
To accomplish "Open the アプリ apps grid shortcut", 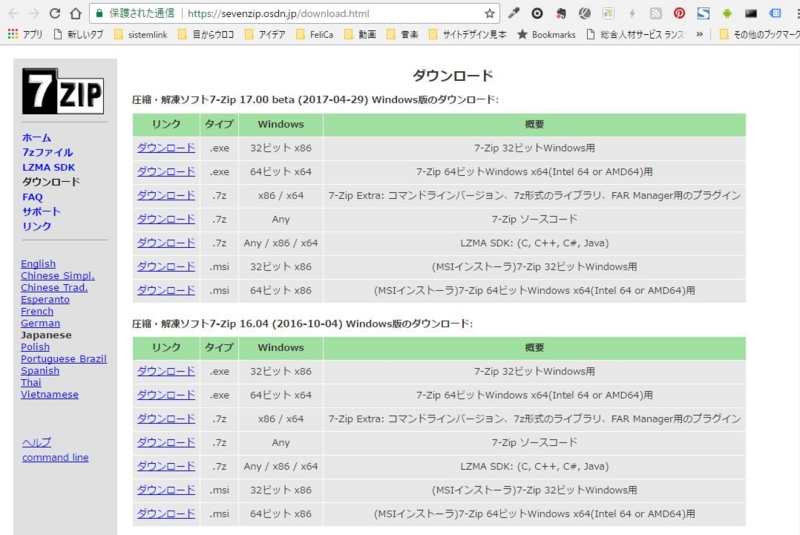I will point(26,34).
